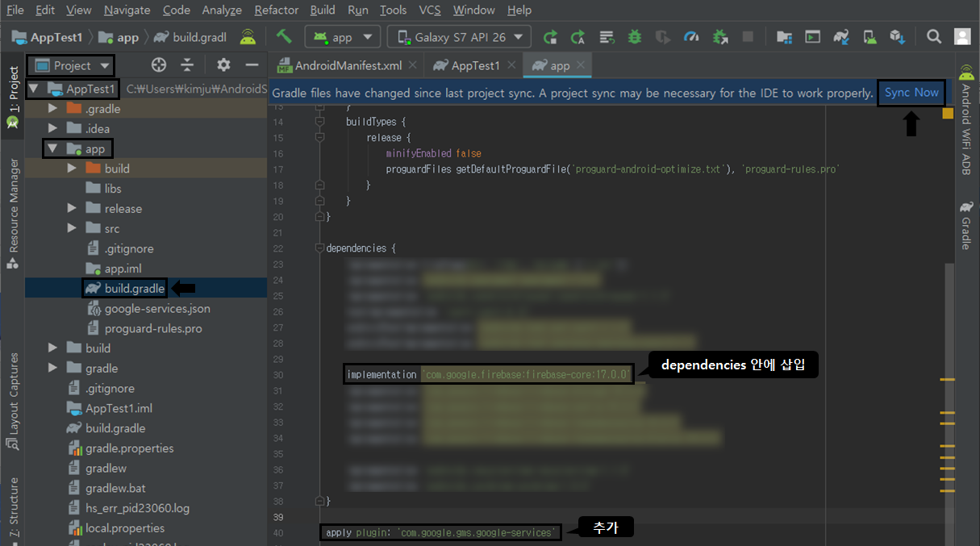Click Select Opened File target icon
The image size is (980, 546).
159,65
